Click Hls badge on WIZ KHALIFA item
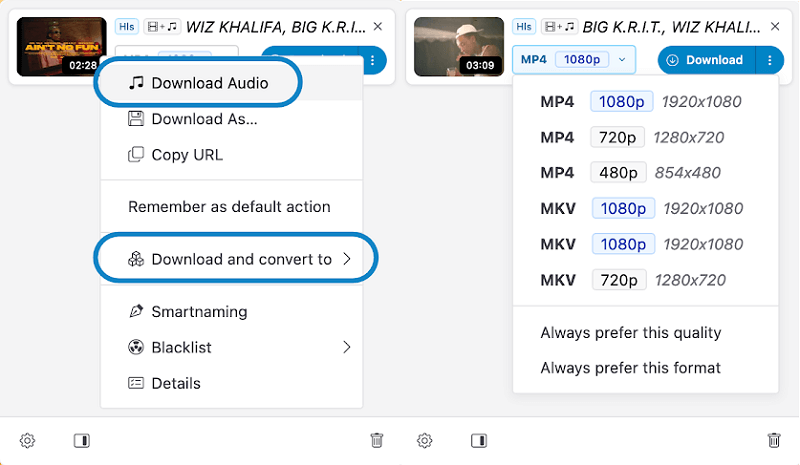 point(127,27)
